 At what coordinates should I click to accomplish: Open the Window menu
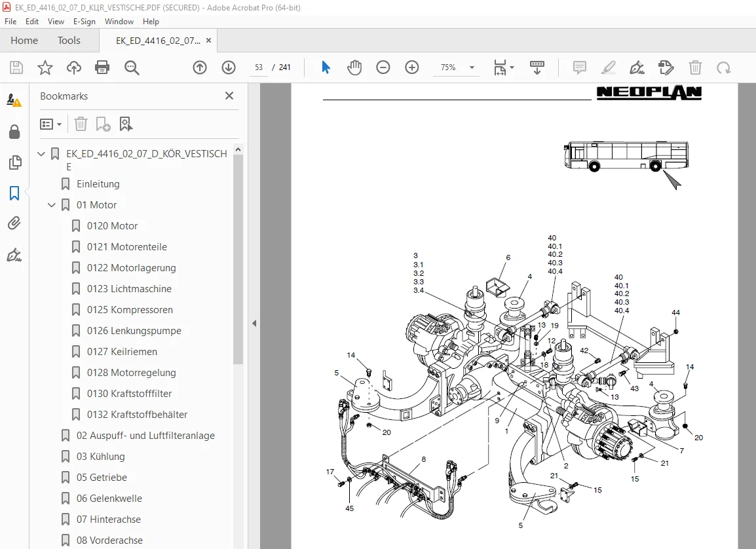119,22
